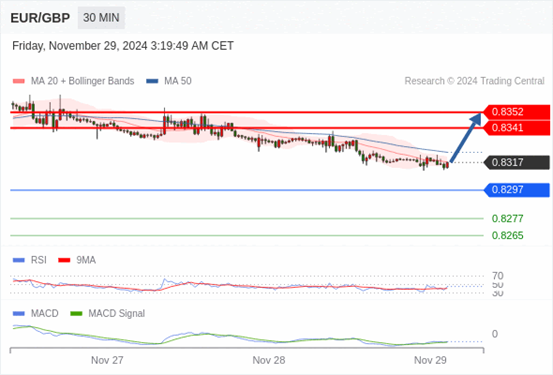
Task: Click the MACD 0 axis label
Action: [495, 334]
